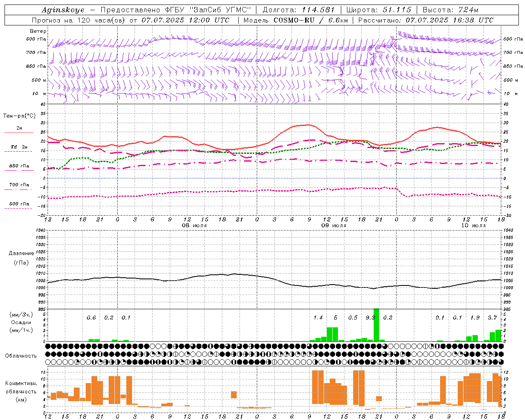
Task: Click the Давление panel label
Action: pyautogui.click(x=21, y=253)
